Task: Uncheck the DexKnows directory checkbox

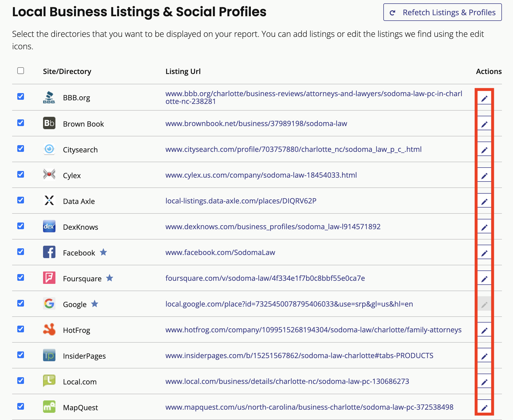Action: click(x=20, y=226)
